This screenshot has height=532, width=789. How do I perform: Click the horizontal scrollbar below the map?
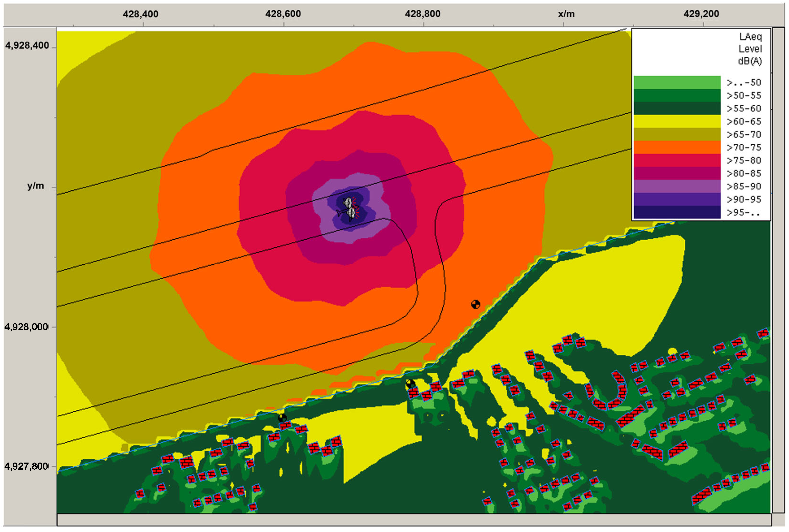(x=414, y=519)
